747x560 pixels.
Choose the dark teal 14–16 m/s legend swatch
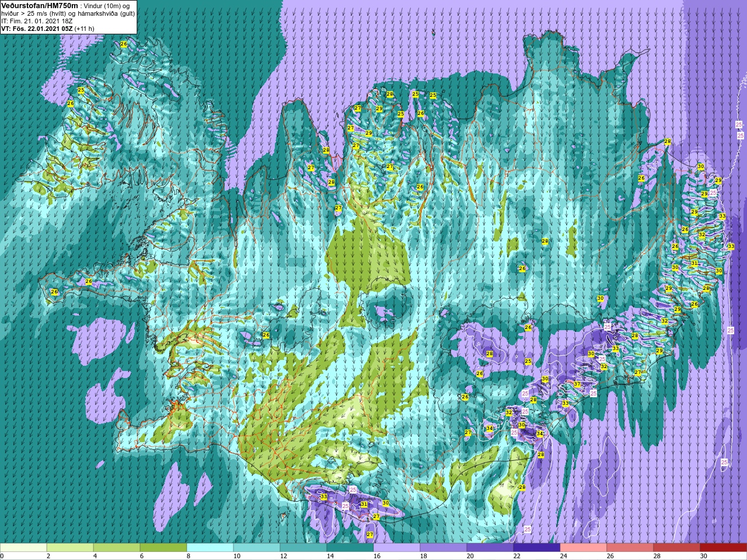350,548
